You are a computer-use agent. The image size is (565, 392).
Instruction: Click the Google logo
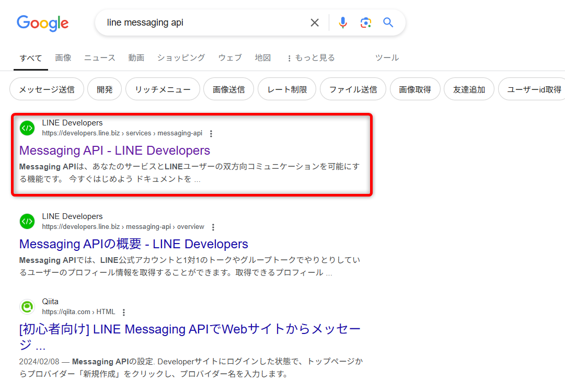42,23
